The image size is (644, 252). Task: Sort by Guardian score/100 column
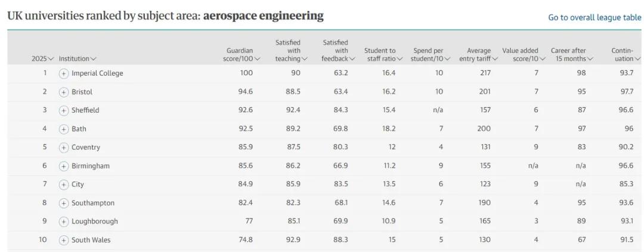click(243, 55)
